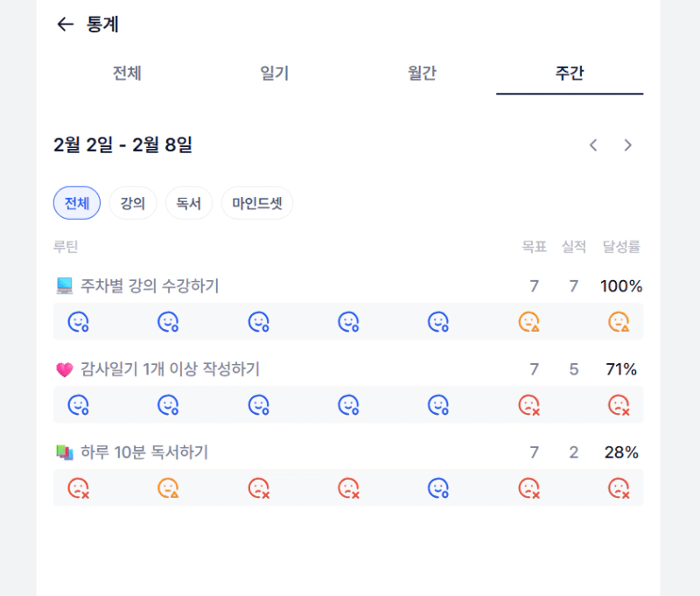Switch to the 전체 statistics tab

coord(127,74)
